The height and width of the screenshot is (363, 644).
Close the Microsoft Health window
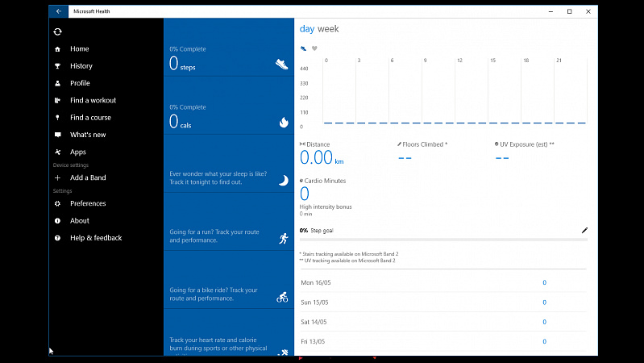pos(588,11)
